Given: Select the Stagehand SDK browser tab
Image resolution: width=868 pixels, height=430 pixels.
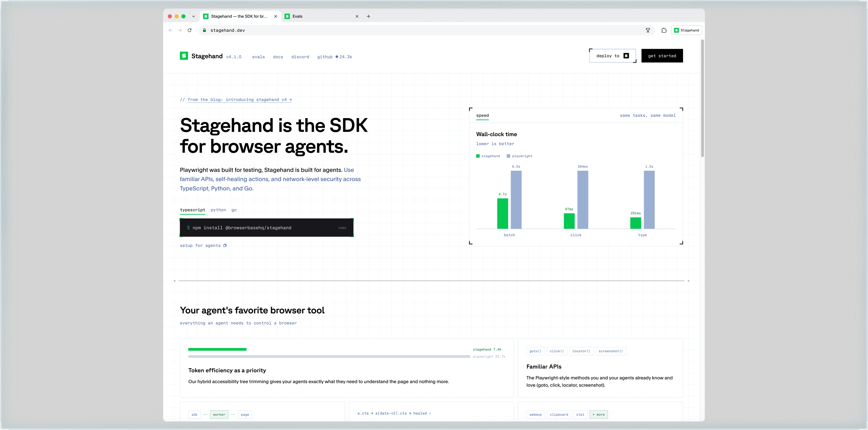Looking at the screenshot, I should [240, 16].
